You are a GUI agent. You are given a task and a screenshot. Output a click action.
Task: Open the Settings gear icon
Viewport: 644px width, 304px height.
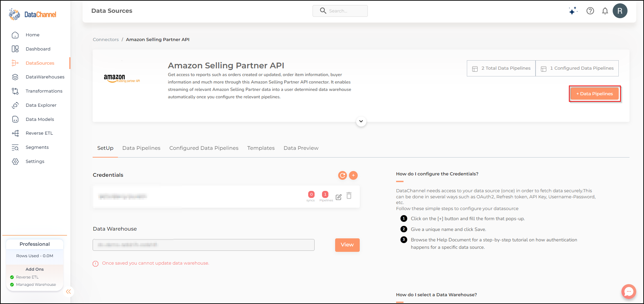point(15,162)
